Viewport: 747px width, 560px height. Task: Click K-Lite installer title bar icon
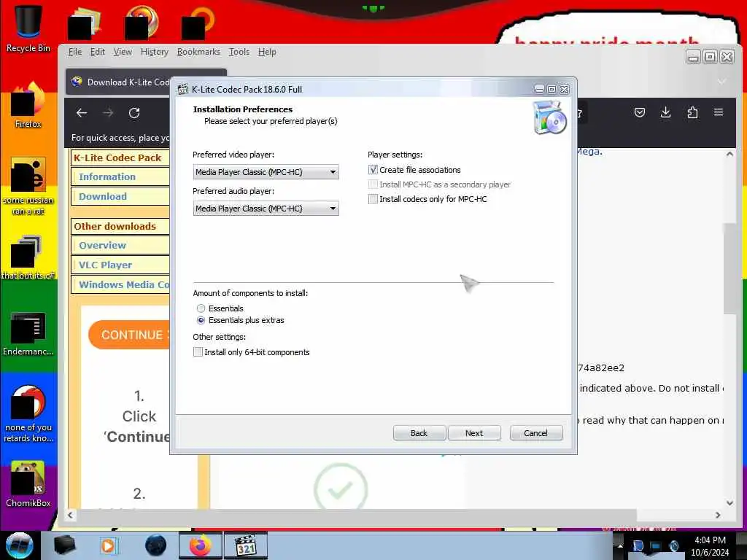183,89
